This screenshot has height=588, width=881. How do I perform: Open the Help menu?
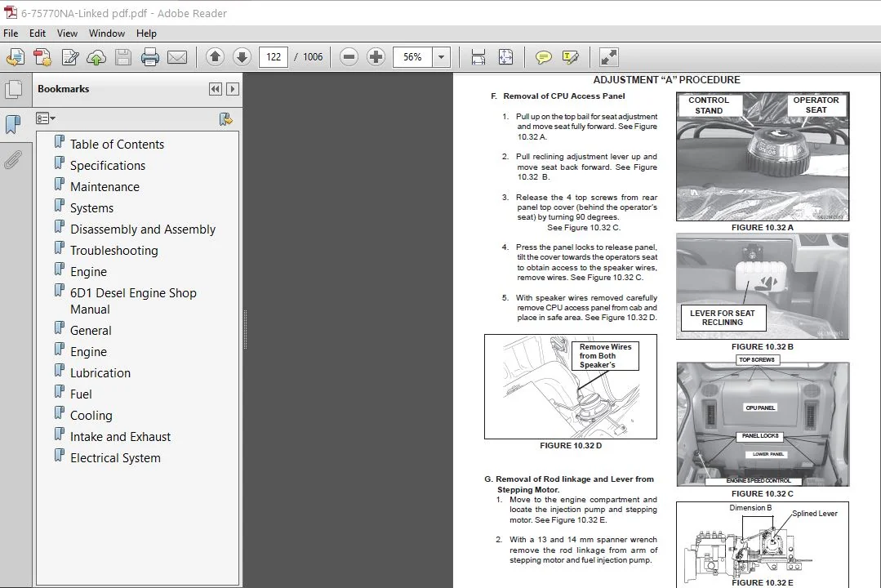146,33
